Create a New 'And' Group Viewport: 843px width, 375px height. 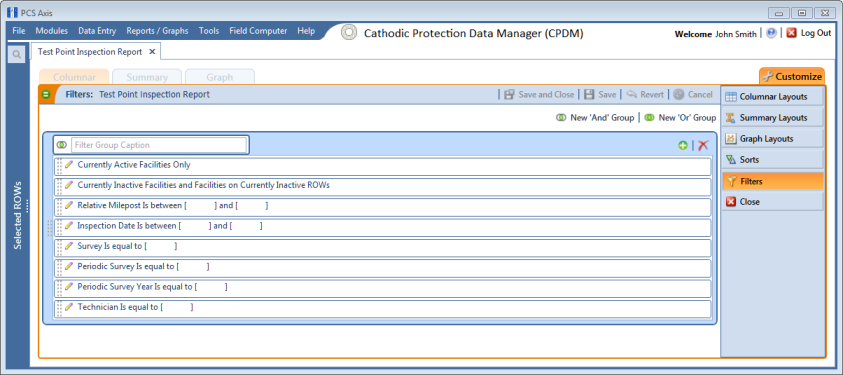tap(595, 118)
